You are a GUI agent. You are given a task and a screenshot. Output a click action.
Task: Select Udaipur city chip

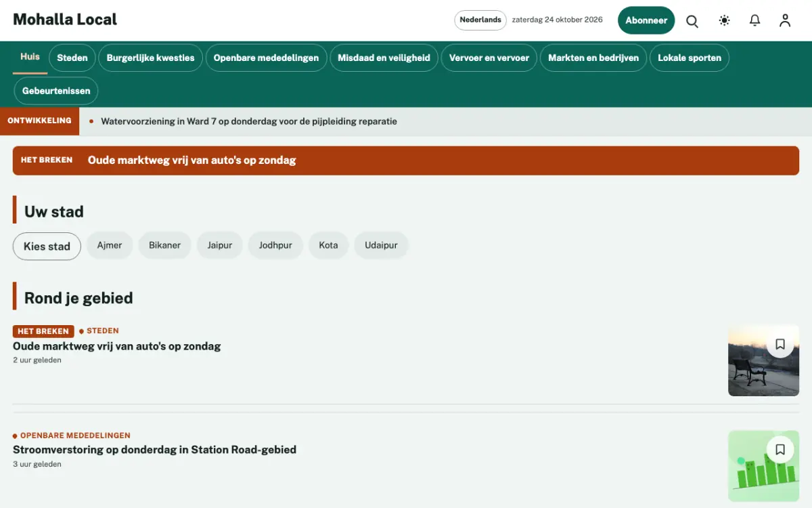(x=381, y=245)
